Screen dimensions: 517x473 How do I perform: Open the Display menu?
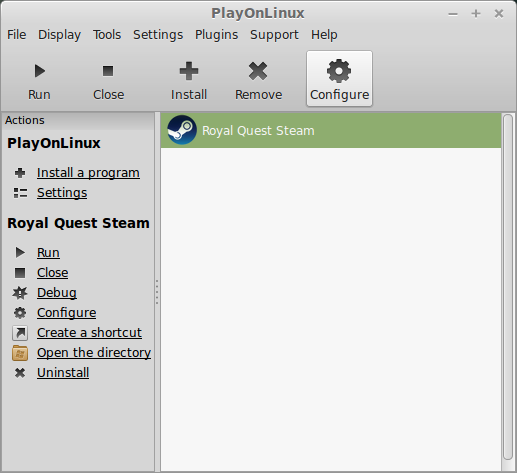59,35
